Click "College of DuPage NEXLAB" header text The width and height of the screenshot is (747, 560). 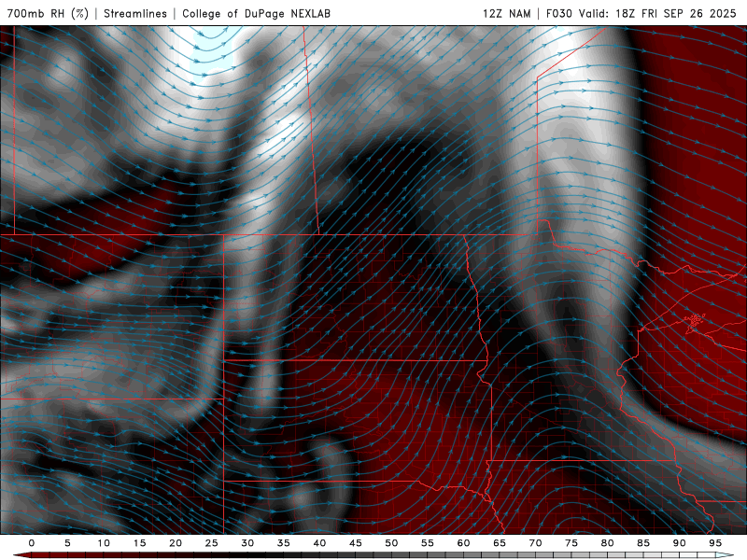pyautogui.click(x=256, y=13)
